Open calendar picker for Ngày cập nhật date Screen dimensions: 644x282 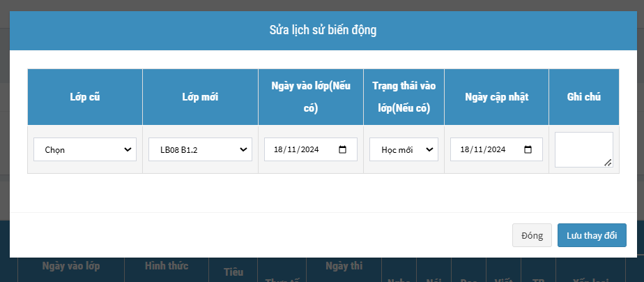point(528,149)
